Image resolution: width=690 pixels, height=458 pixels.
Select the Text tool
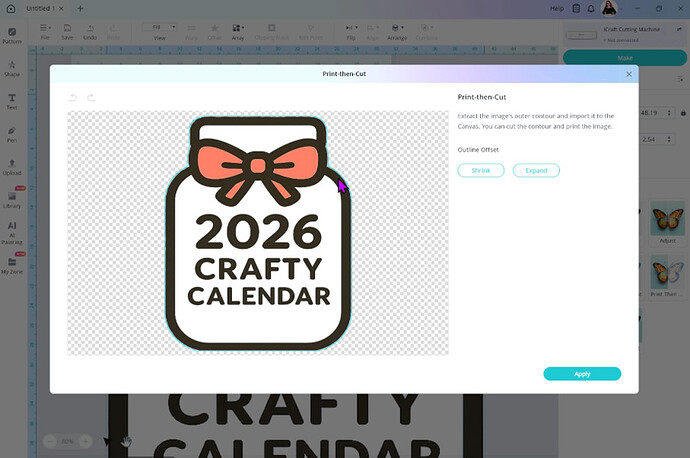[x=12, y=101]
